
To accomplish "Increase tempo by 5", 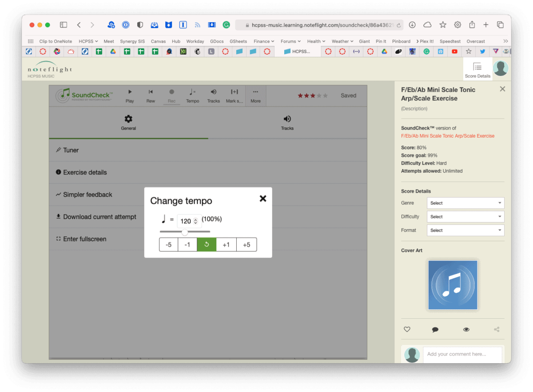I will click(247, 245).
